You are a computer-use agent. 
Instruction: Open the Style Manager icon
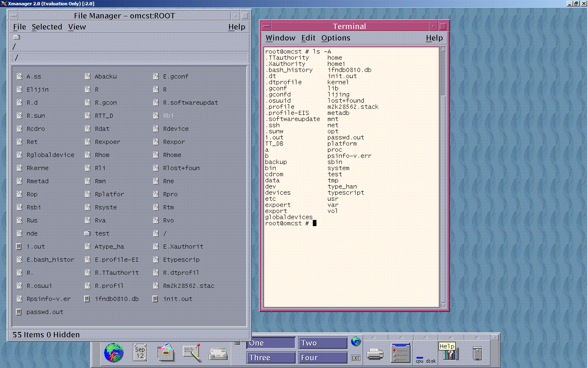(400, 352)
